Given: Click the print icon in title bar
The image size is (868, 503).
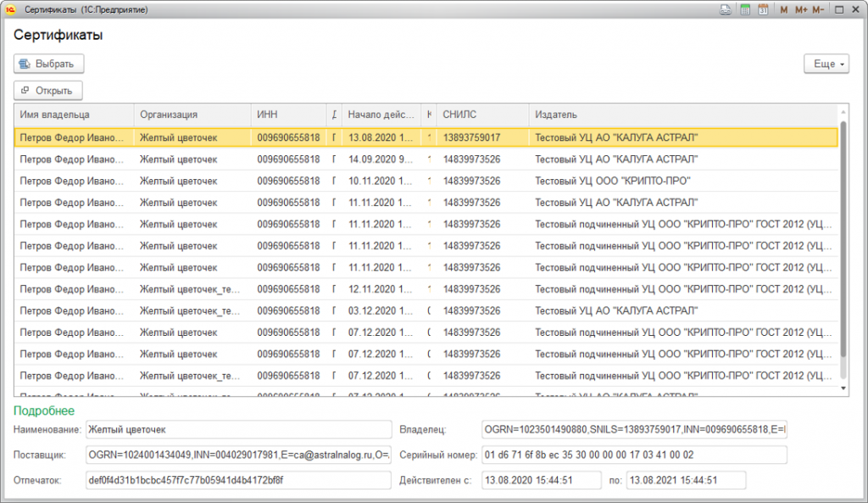Looking at the screenshot, I should [726, 10].
